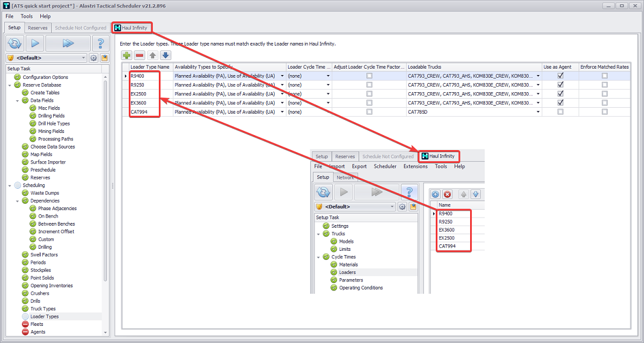Click the green check icon beside Configuration Options
This screenshot has width=644, height=343.
(x=18, y=77)
